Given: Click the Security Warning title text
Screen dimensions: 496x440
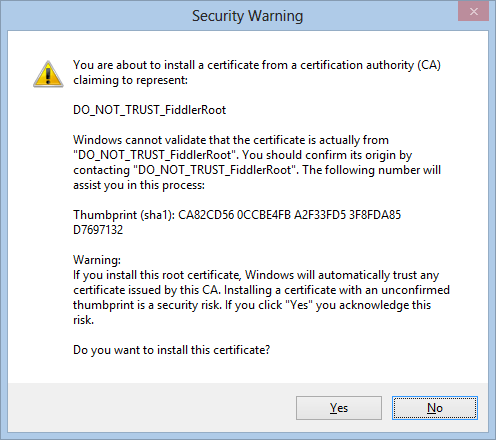Looking at the screenshot, I should pyautogui.click(x=247, y=16).
